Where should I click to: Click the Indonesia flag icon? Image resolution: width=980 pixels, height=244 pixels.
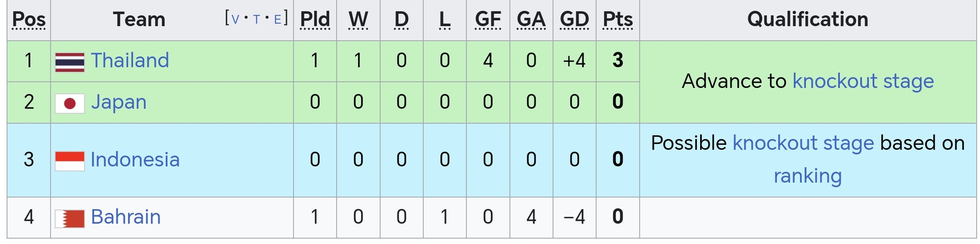[70, 161]
